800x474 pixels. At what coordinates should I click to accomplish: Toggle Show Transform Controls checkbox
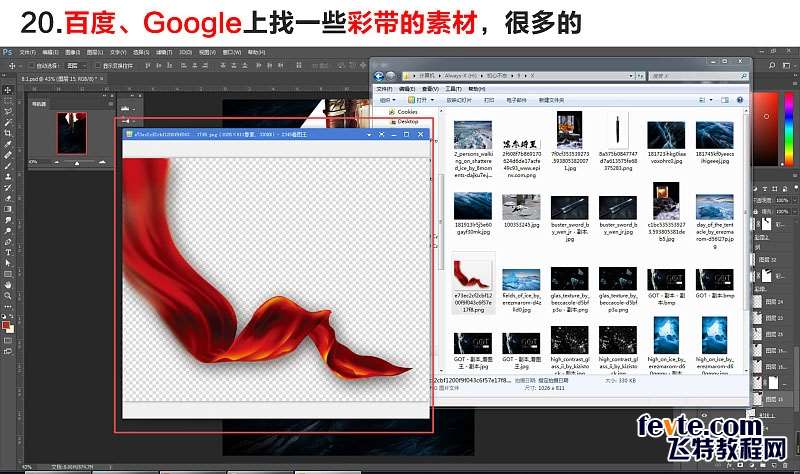click(x=97, y=66)
